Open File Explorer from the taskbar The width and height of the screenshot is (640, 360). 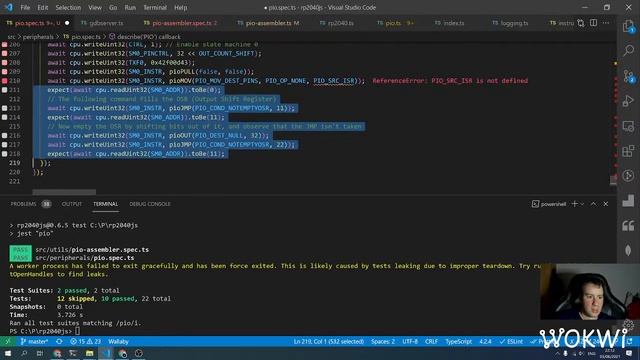90,353
